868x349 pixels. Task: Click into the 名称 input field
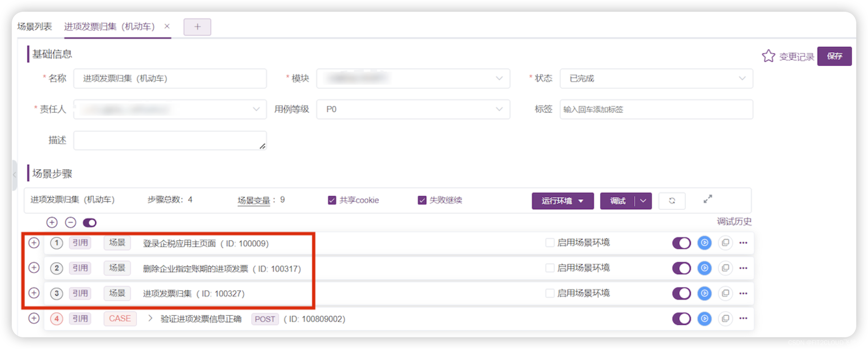170,78
